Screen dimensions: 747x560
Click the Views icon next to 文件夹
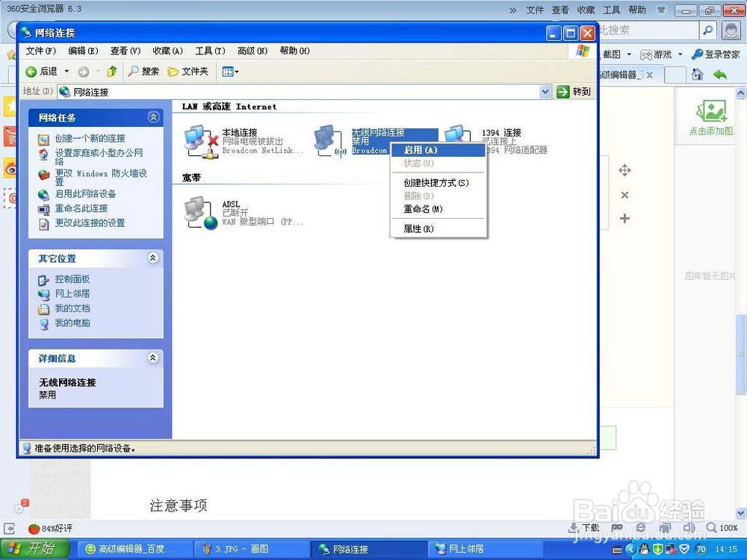pyautogui.click(x=226, y=71)
